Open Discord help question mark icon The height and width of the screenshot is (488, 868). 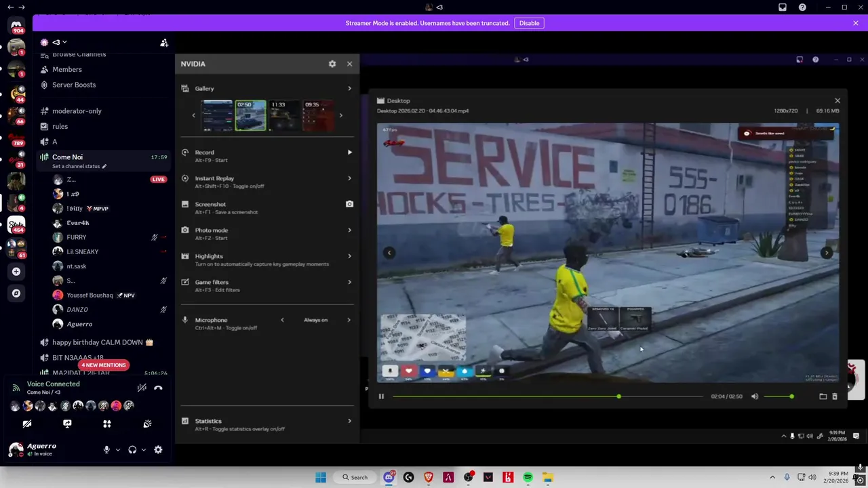coord(803,7)
